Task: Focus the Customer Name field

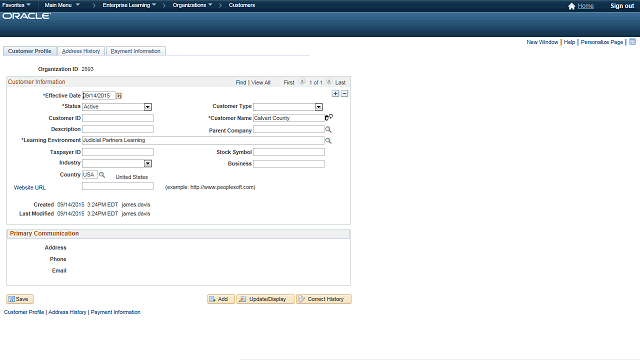Action: [x=289, y=118]
